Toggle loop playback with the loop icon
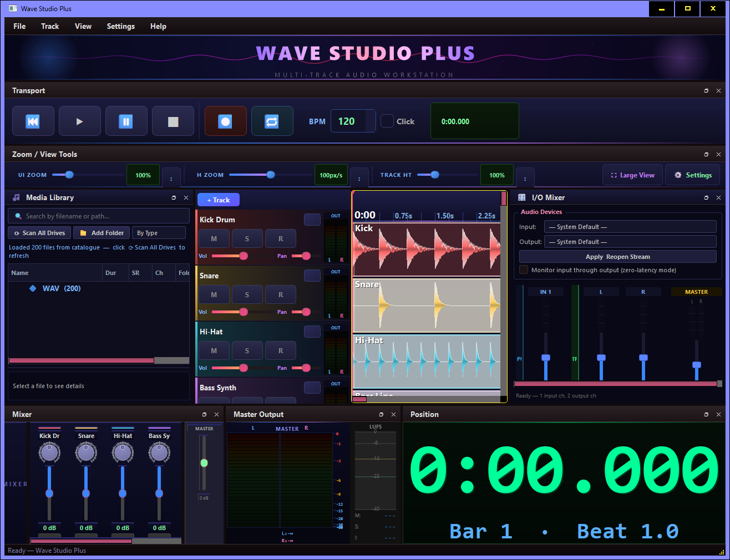Image resolution: width=730 pixels, height=560 pixels. 272,121
